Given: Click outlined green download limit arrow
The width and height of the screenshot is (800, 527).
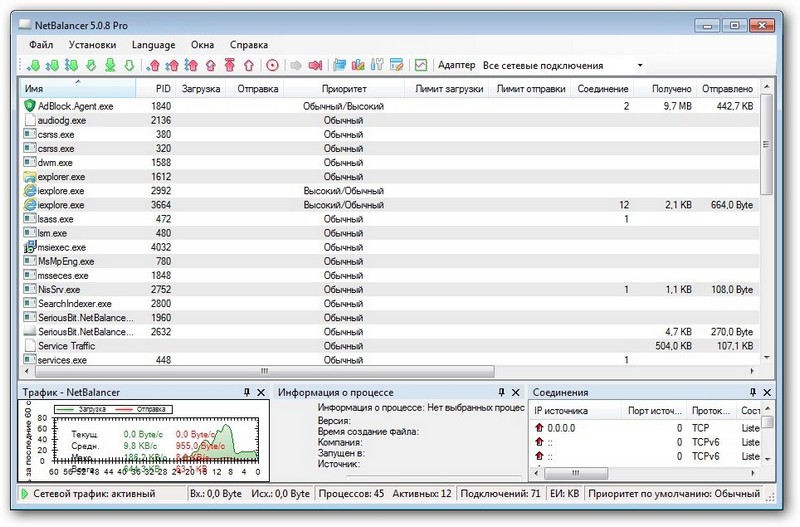Looking at the screenshot, I should tap(129, 65).
